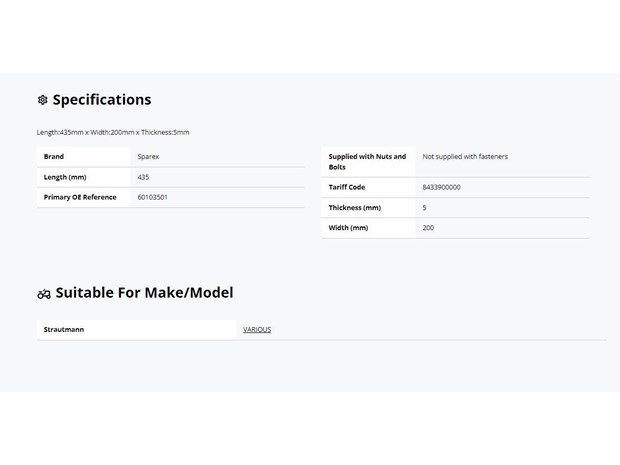Click the Suitable For Make/Model heading

pyautogui.click(x=144, y=293)
